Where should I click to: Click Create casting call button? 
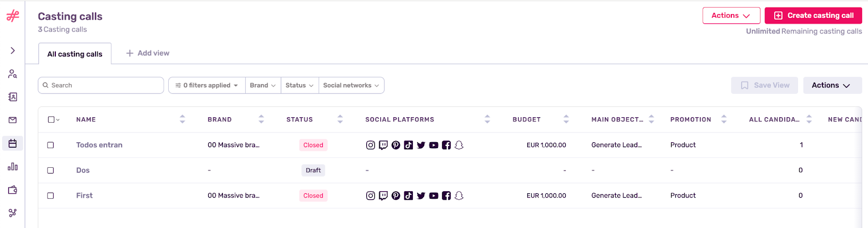(813, 15)
